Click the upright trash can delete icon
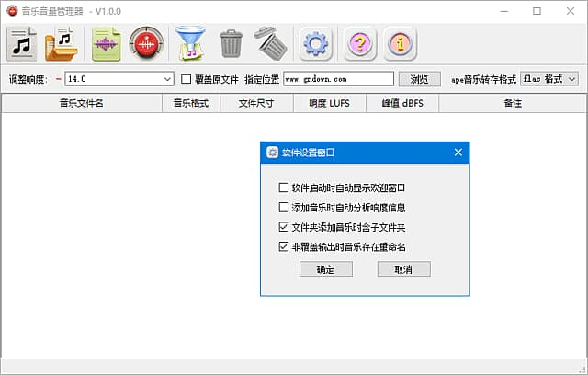This screenshot has width=588, height=375. point(231,44)
